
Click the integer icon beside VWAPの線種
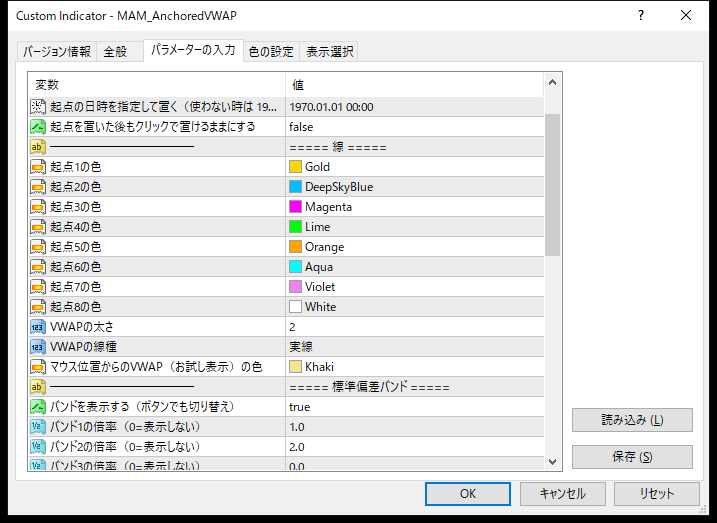point(38,347)
